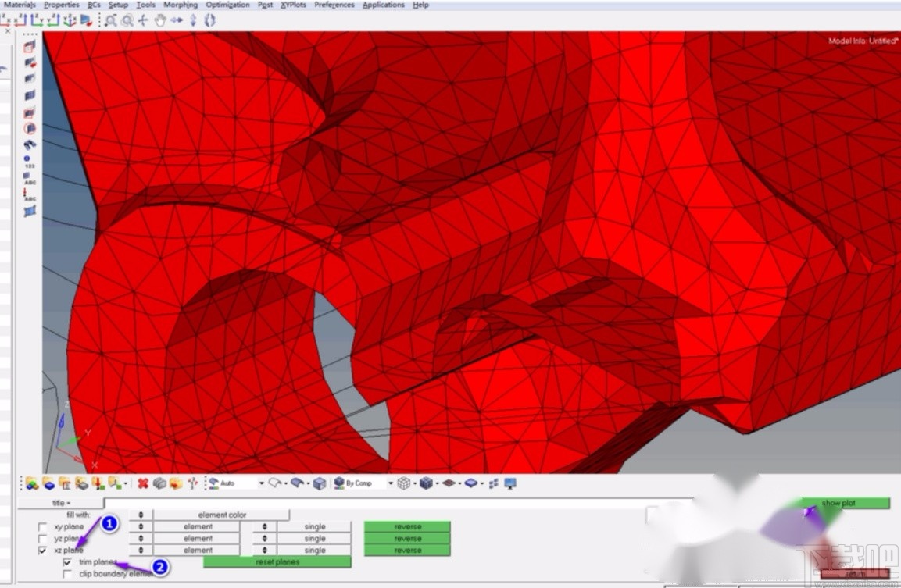
Task: Open the Optimization menu
Action: pos(228,5)
